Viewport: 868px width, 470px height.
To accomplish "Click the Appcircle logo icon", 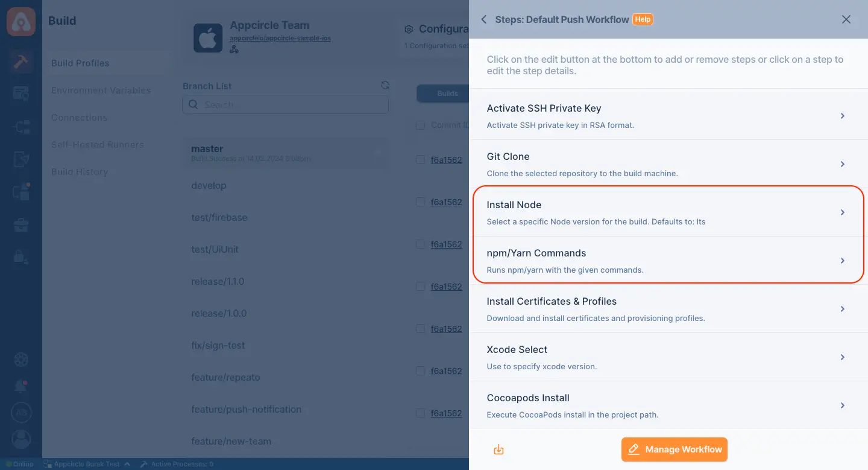I will [21, 21].
